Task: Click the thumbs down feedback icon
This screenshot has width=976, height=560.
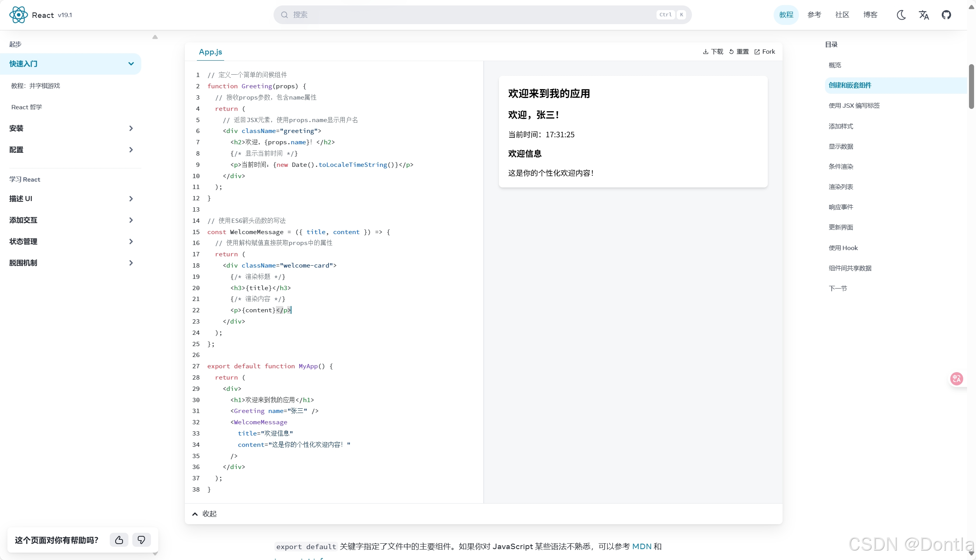Action: 142,540
